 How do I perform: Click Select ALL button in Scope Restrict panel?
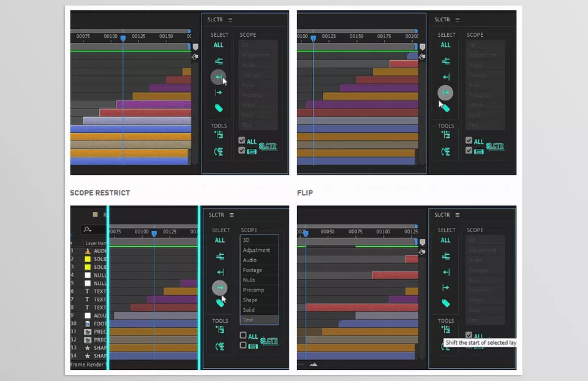click(x=220, y=240)
